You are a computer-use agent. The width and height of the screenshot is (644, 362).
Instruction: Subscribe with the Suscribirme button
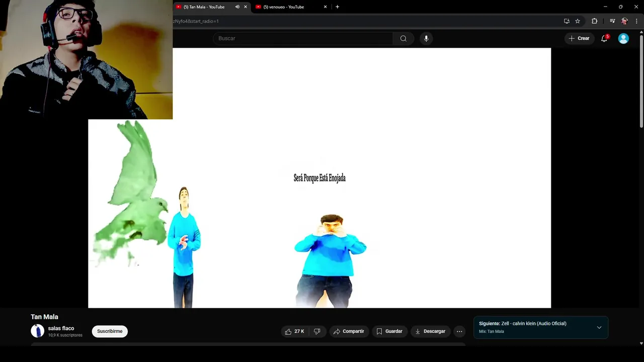(x=110, y=331)
